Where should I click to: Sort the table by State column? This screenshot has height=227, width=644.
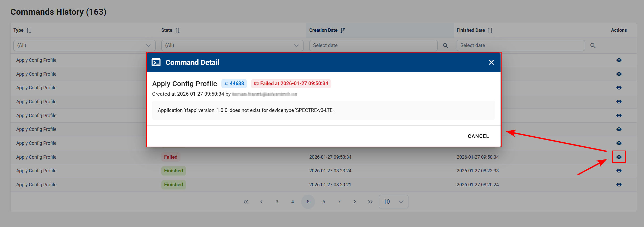(177, 30)
